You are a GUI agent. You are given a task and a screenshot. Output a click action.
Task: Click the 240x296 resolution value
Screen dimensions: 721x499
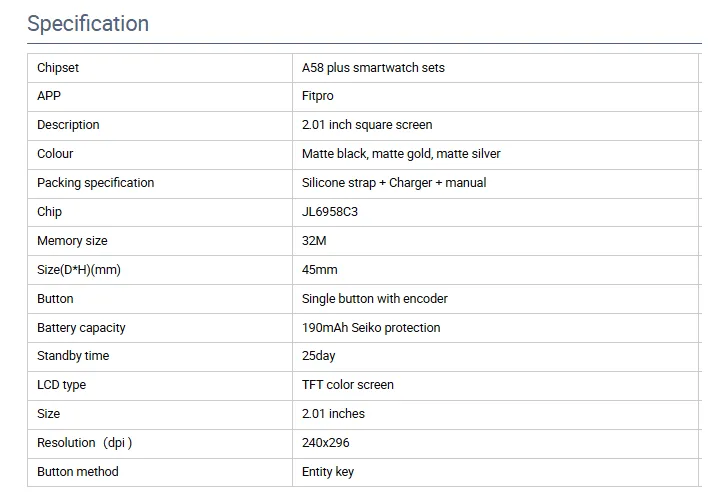tap(326, 443)
